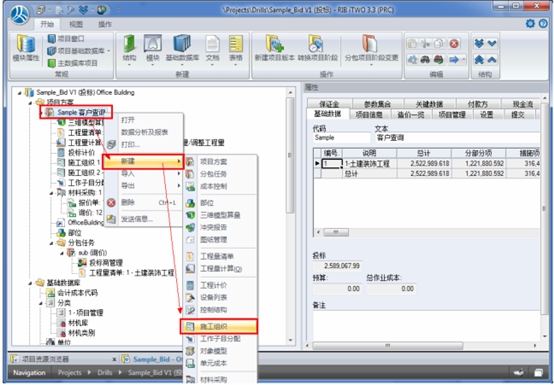The image size is (554, 385).
Task: Select 成本控制 in the 新建 submenu
Action: 220,186
